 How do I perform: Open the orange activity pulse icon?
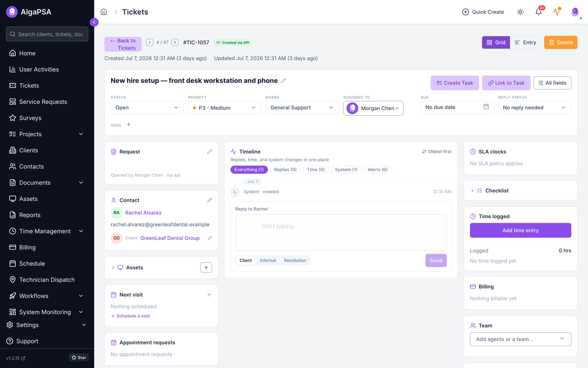point(557,12)
